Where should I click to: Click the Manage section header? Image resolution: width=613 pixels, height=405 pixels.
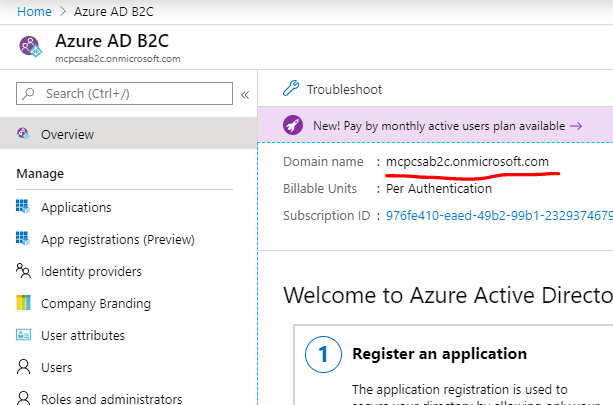(x=40, y=174)
